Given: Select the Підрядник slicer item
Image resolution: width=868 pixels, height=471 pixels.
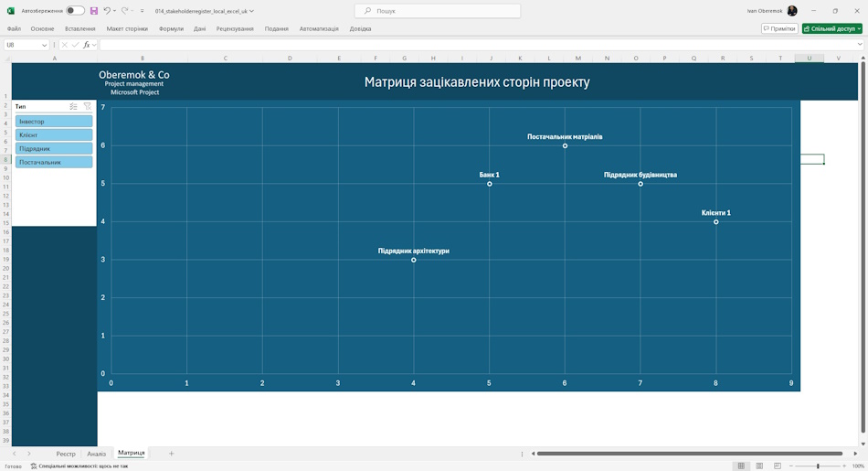Looking at the screenshot, I should pos(54,148).
